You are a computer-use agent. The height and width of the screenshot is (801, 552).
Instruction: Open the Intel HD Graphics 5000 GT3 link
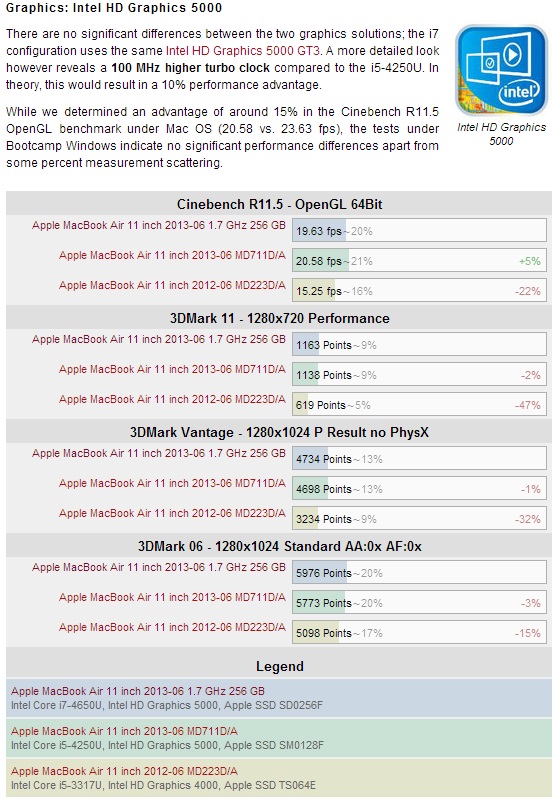point(243,51)
